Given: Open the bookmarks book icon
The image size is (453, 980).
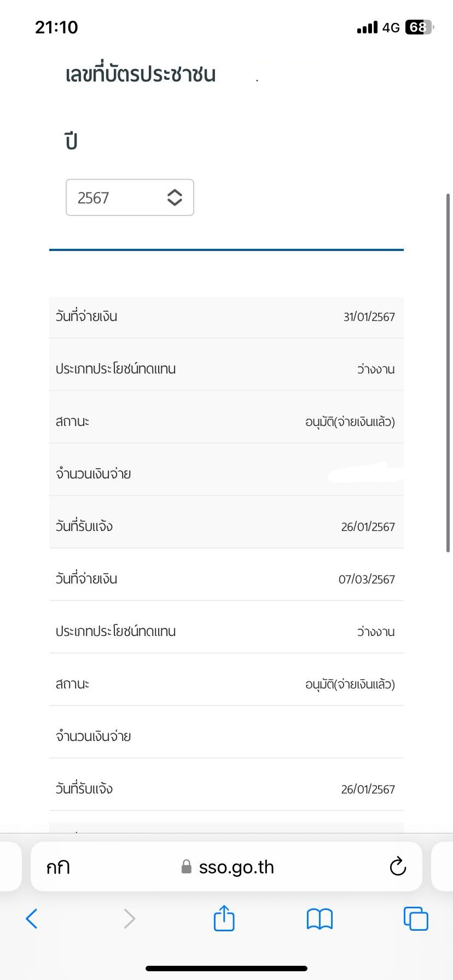Looking at the screenshot, I should 320,919.
